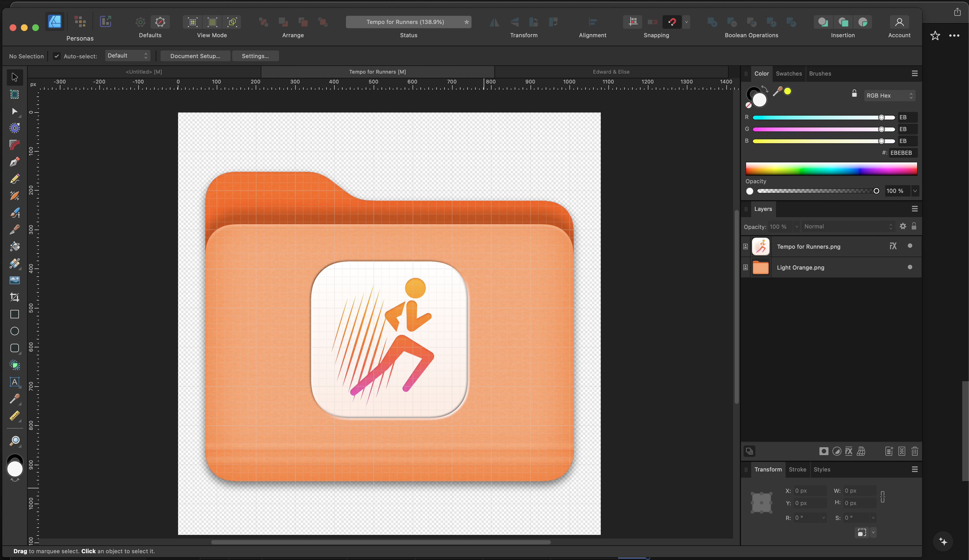Delete layer with the trash icon
Image resolution: width=969 pixels, height=560 pixels.
pyautogui.click(x=915, y=451)
